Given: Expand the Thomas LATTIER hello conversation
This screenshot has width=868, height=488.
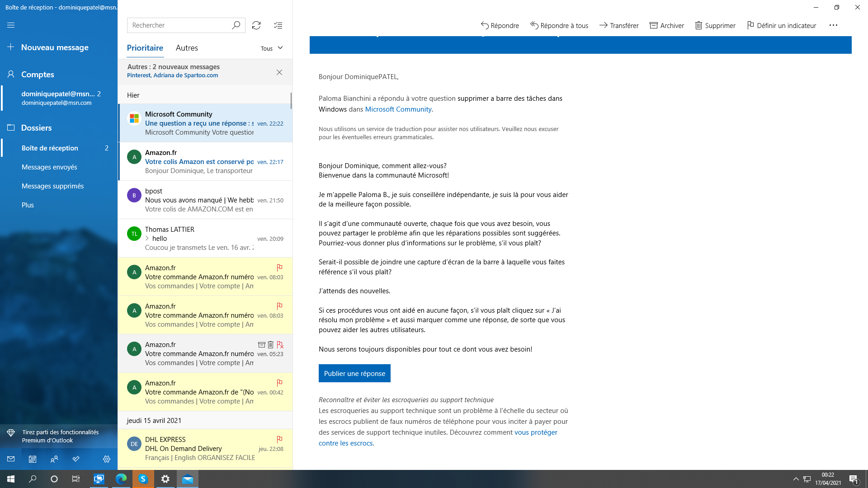Looking at the screenshot, I should (x=147, y=239).
